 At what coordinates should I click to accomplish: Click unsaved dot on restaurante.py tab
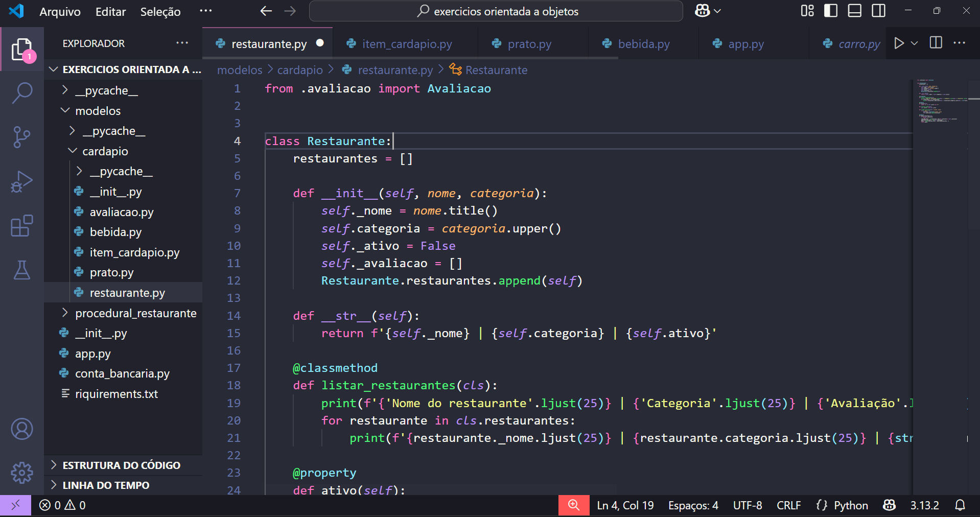[320, 43]
